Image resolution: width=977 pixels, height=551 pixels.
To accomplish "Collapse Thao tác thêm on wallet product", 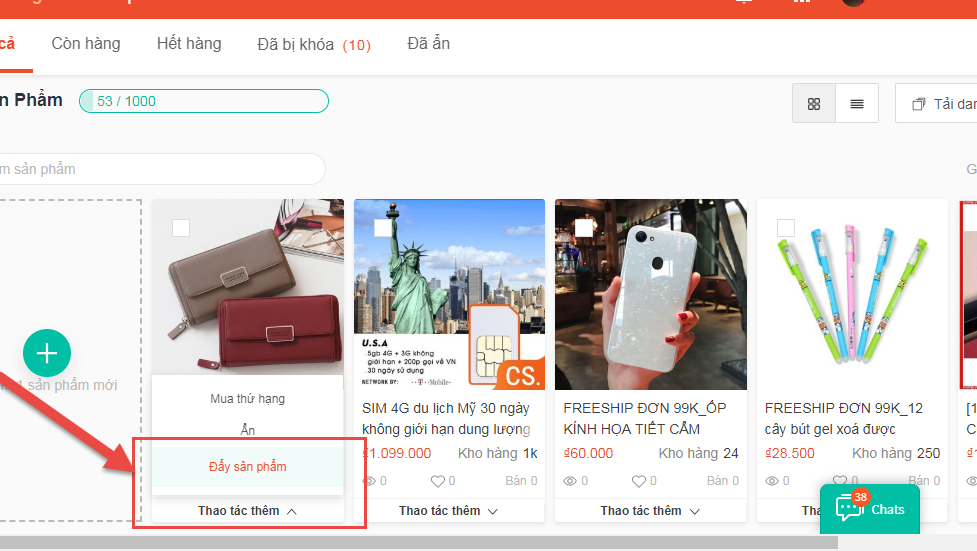I will 247,511.
